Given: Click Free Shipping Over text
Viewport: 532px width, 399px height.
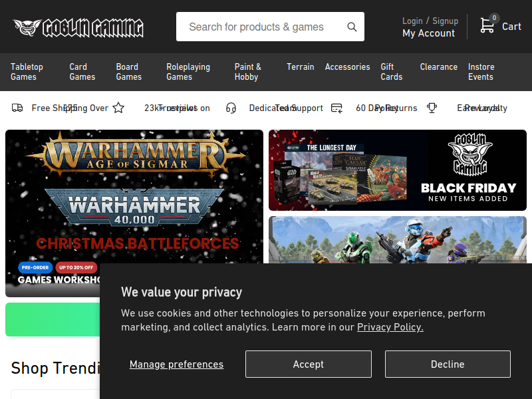Looking at the screenshot, I should 70,108.
